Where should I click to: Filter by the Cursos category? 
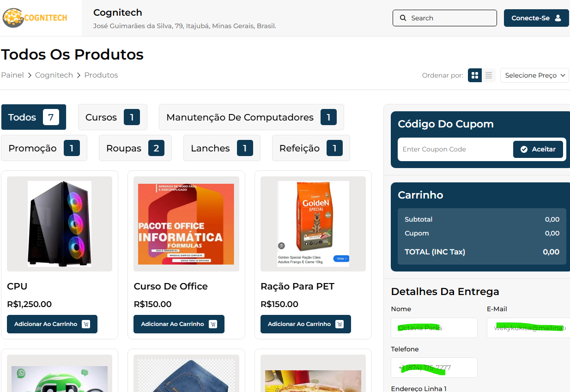click(112, 117)
